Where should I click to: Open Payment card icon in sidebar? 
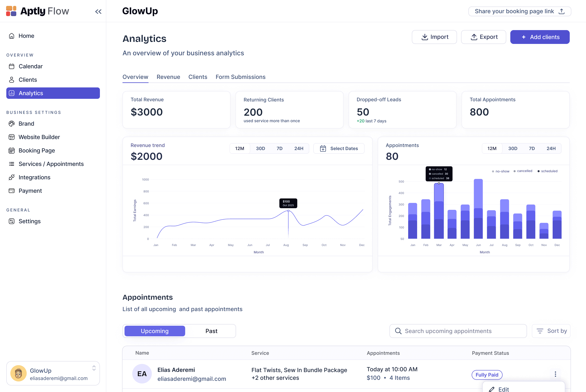[x=12, y=191]
